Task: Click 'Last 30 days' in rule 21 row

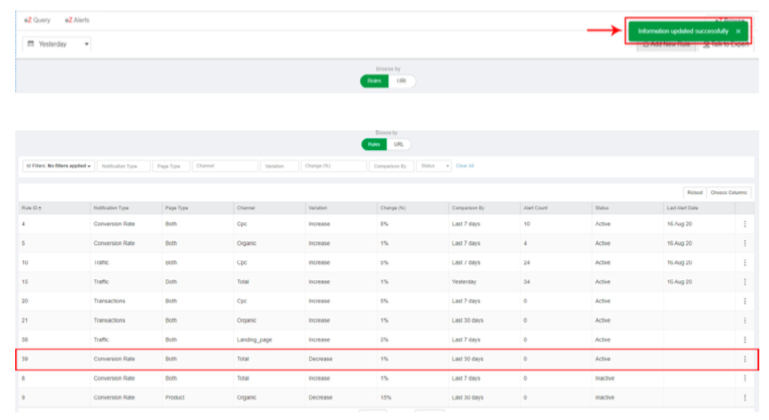Action: [x=467, y=320]
